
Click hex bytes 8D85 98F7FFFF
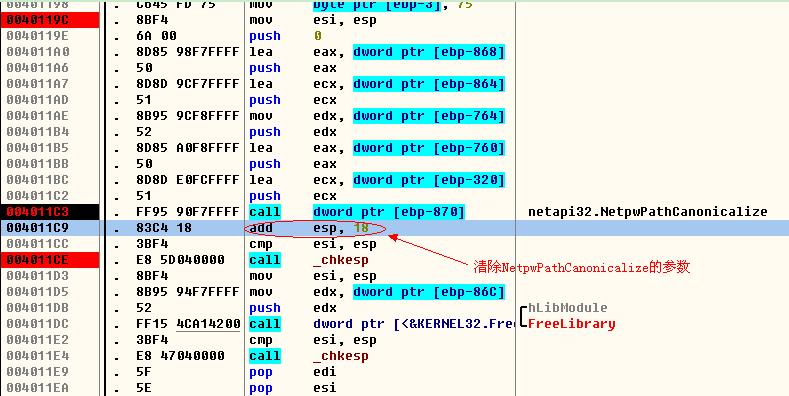pyautogui.click(x=188, y=52)
